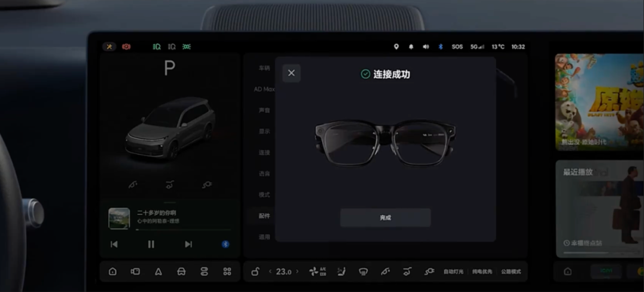Tap home icon on passenger screen dock
This screenshot has width=644, height=292.
(x=567, y=272)
